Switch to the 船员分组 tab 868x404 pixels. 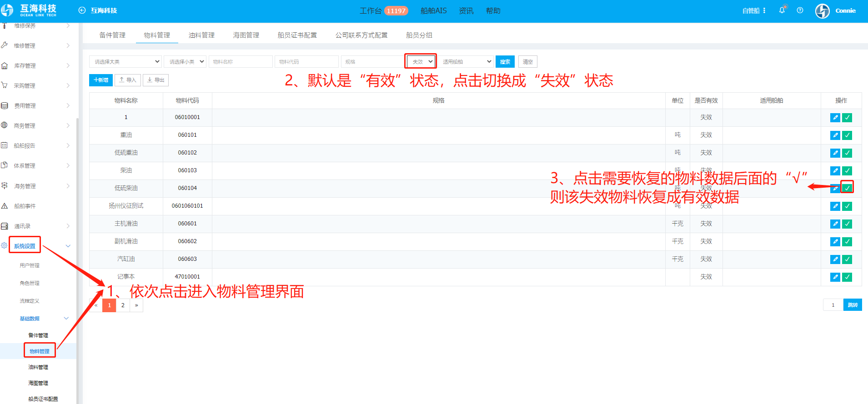419,35
